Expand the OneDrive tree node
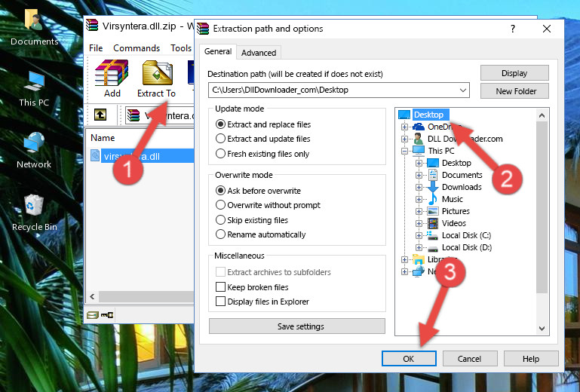 click(x=405, y=127)
